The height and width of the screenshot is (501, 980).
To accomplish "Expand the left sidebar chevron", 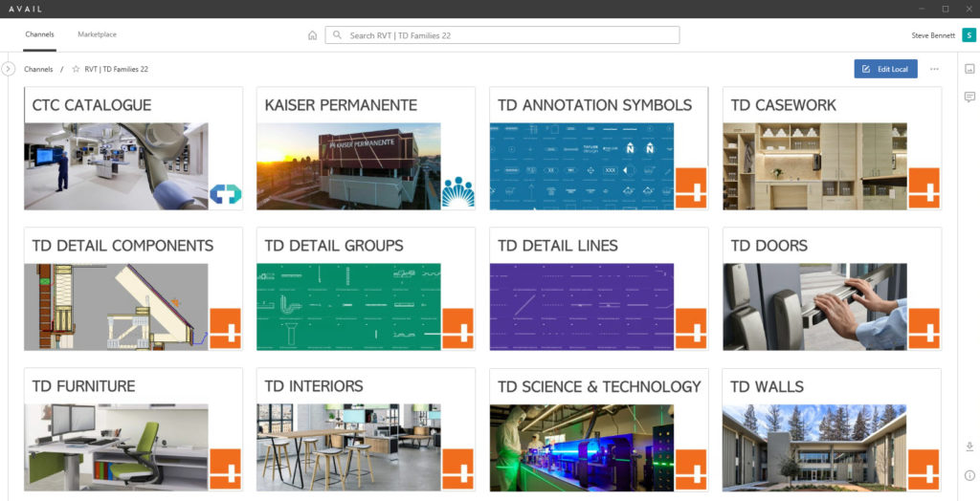I will [8, 69].
